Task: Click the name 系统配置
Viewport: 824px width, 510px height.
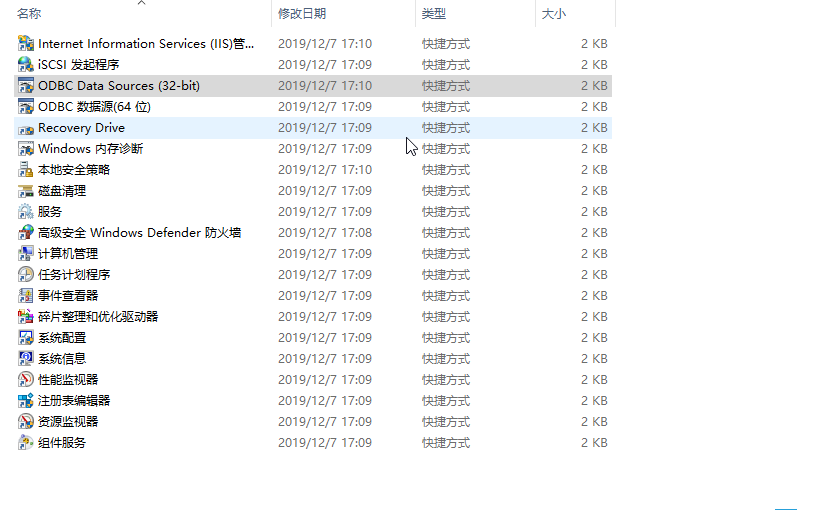Action: (x=62, y=338)
